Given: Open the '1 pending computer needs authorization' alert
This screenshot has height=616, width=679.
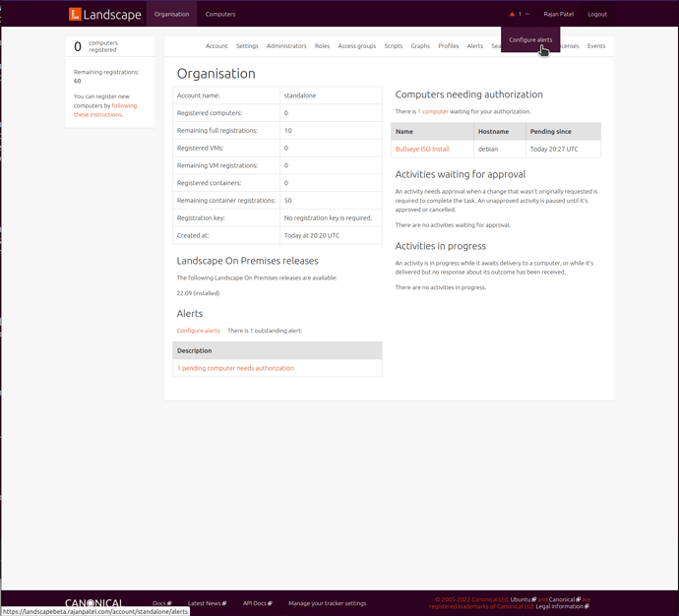Looking at the screenshot, I should [235, 368].
